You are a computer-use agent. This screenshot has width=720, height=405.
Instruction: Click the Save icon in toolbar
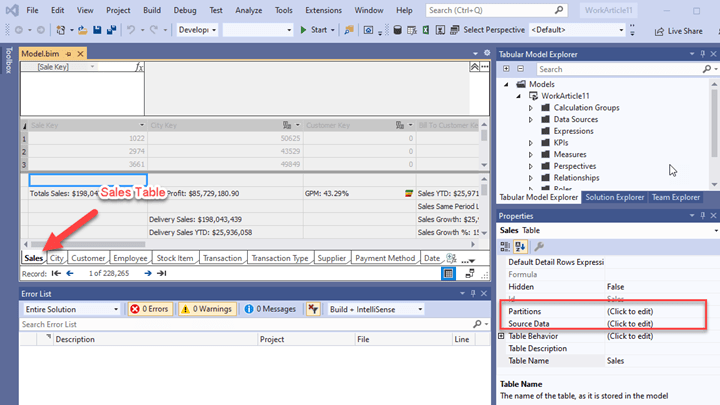pyautogui.click(x=97, y=30)
